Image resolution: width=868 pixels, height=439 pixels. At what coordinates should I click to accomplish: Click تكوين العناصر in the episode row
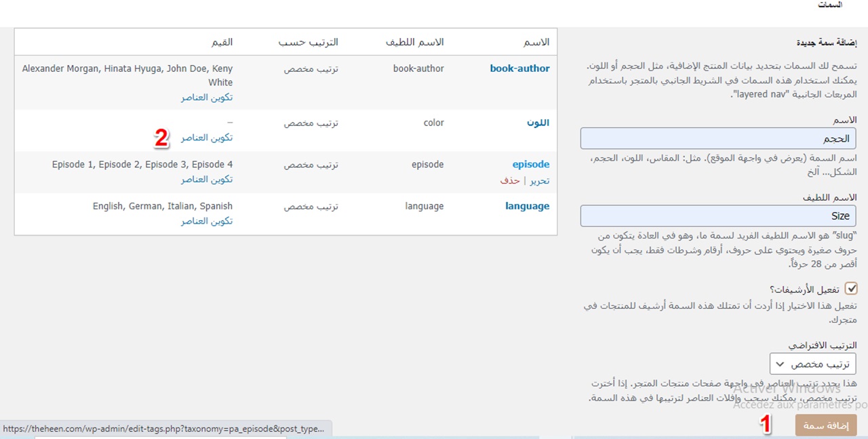pyautogui.click(x=207, y=180)
